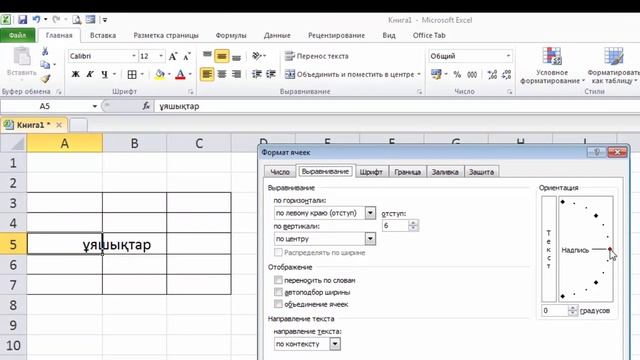Open the font size 12 dropdown

pyautogui.click(x=161, y=56)
